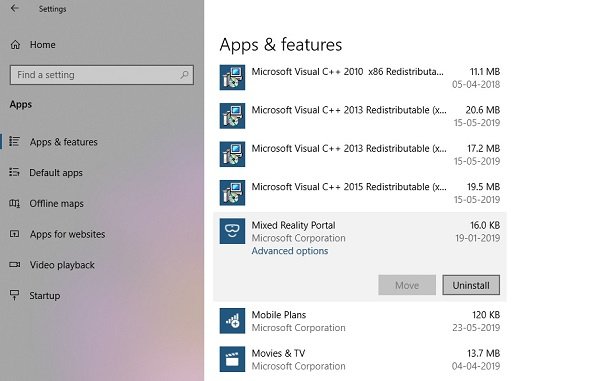This screenshot has width=600, height=381.
Task: Click the 20.6 MB Visual C++ 2013 icon
Action: (x=232, y=116)
